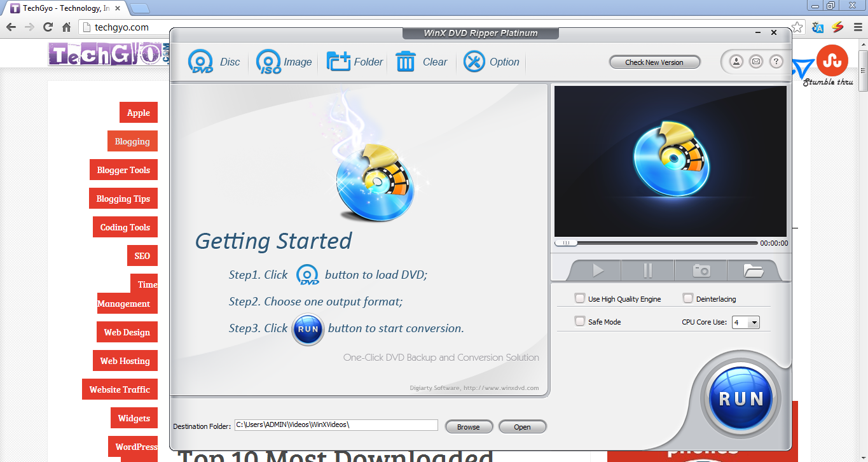
Task: Move the preview playback slider
Action: coord(566,243)
